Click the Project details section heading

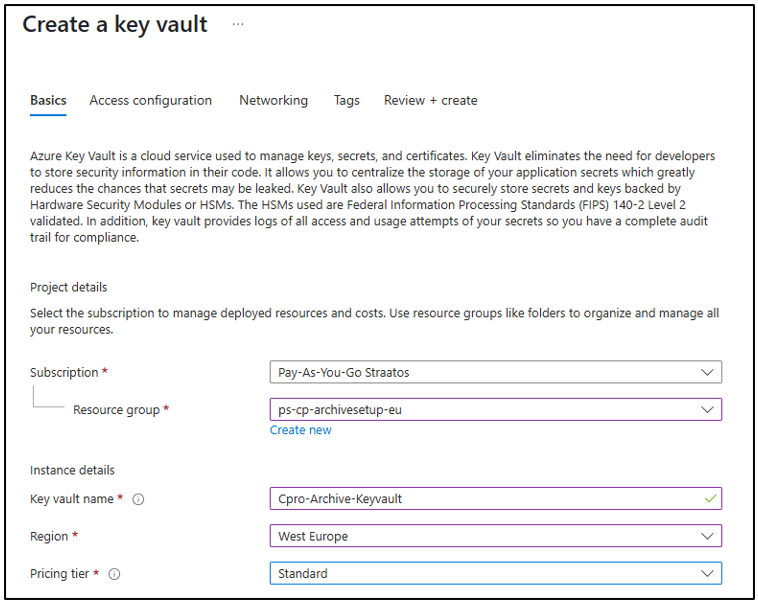point(68,287)
